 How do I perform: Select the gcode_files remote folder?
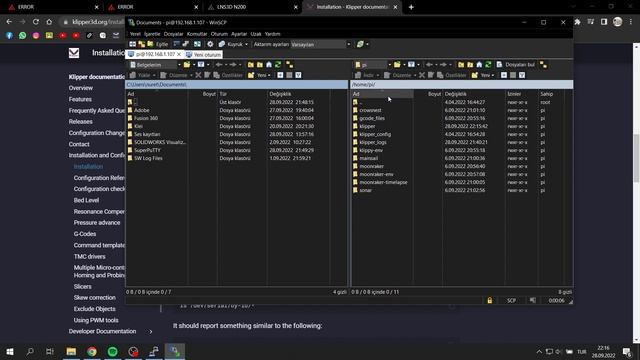click(372, 118)
